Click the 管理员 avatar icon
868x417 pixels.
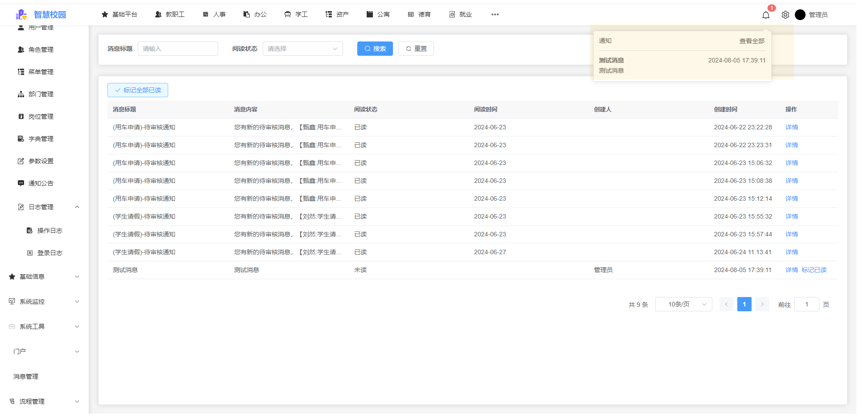pyautogui.click(x=800, y=15)
